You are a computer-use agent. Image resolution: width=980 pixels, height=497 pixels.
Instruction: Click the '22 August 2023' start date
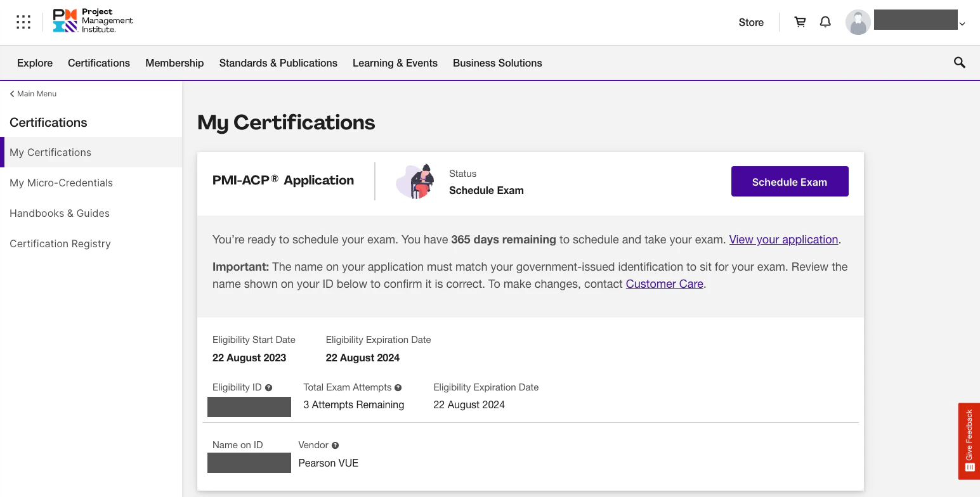click(x=249, y=358)
